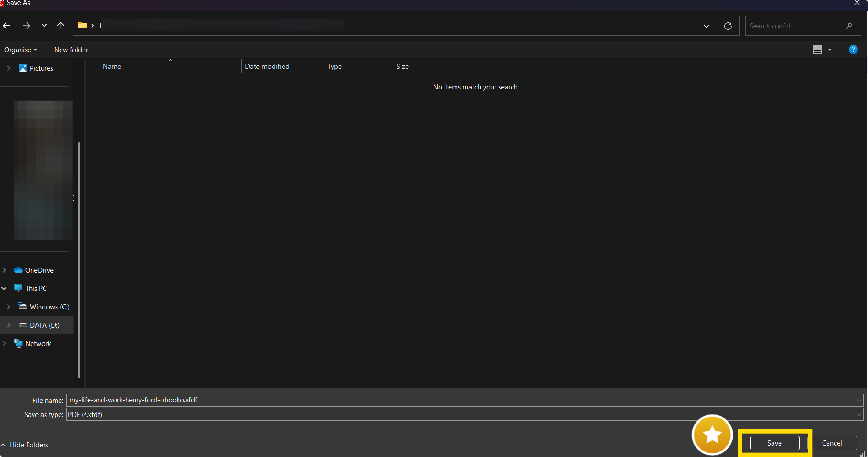Go up one folder level
868x457 pixels.
pos(61,26)
